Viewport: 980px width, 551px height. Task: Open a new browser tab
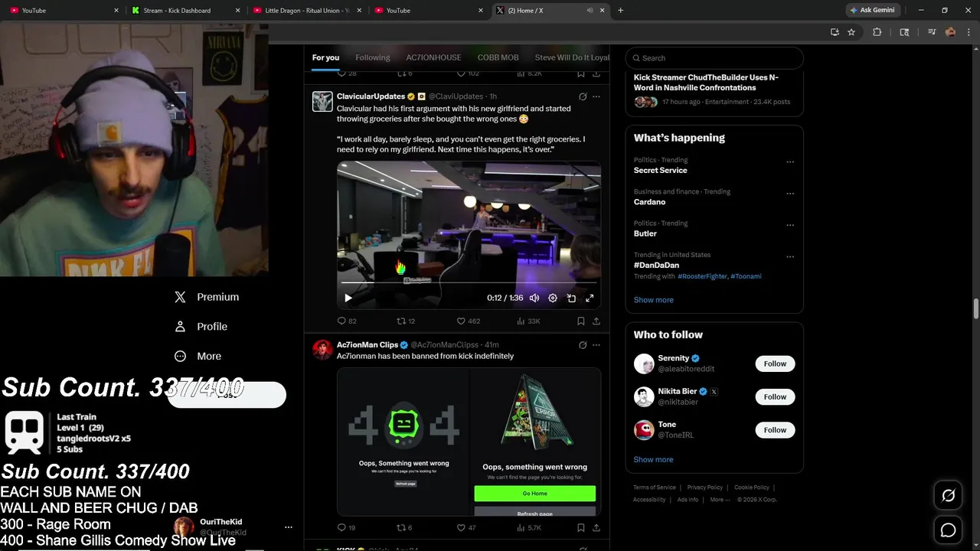(620, 11)
